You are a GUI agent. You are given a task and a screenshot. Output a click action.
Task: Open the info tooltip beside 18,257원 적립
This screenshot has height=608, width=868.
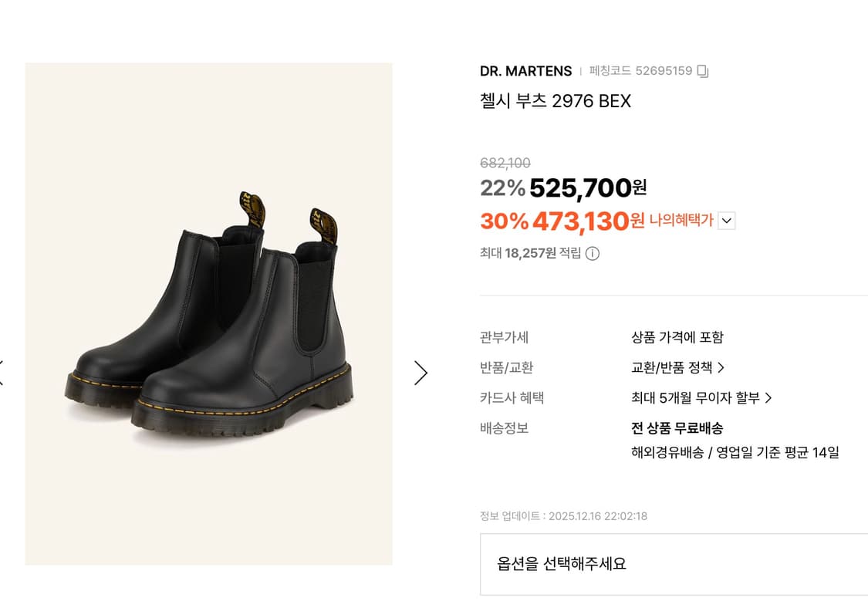pos(591,253)
